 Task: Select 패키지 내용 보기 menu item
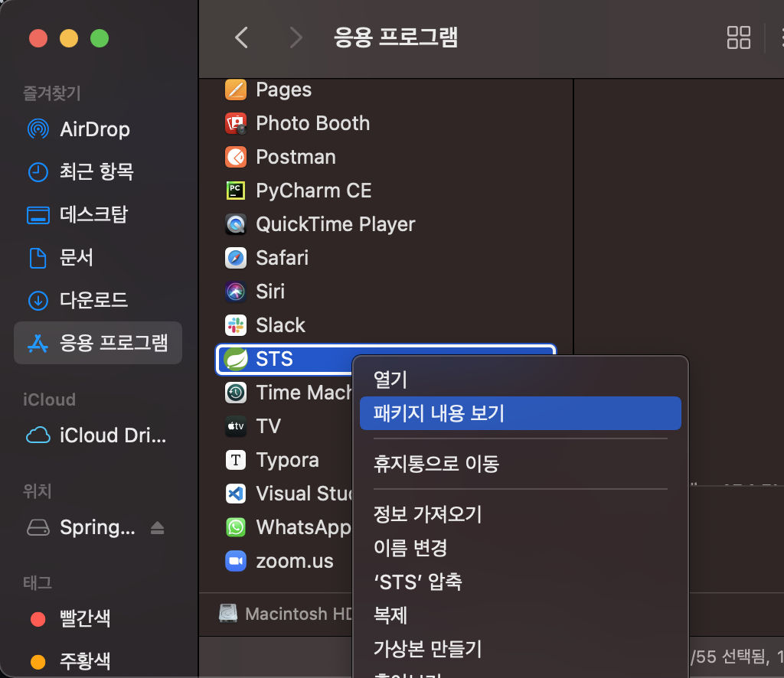point(520,413)
